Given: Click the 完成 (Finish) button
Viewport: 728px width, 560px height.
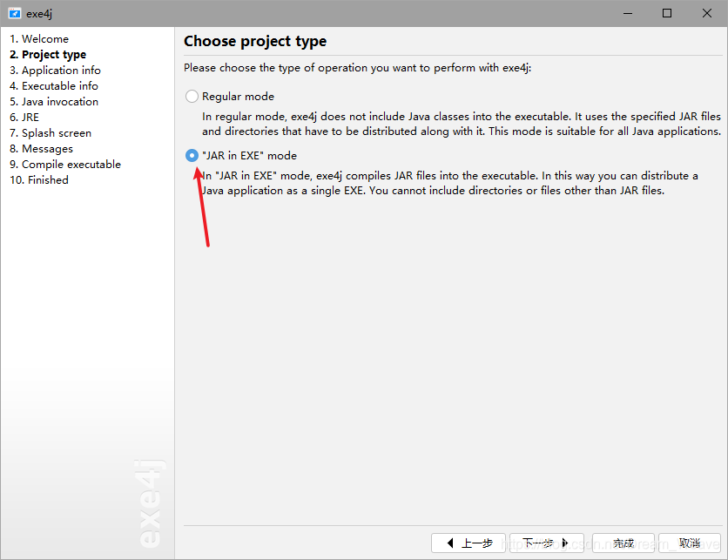Looking at the screenshot, I should [624, 543].
